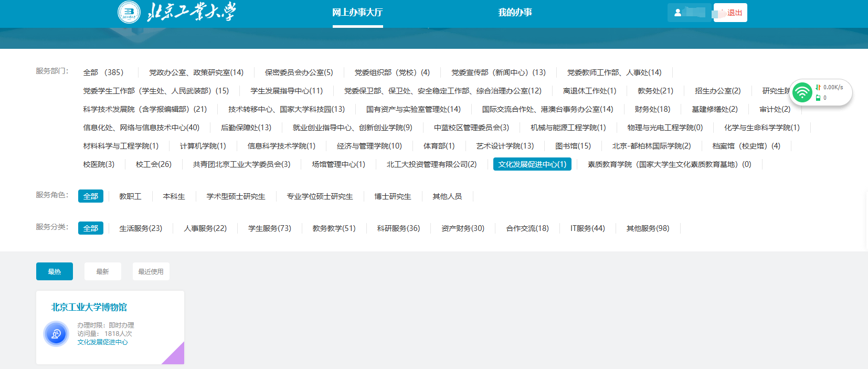Select 全部 (385) in service departments
This screenshot has width=868, height=369.
pyautogui.click(x=103, y=72)
